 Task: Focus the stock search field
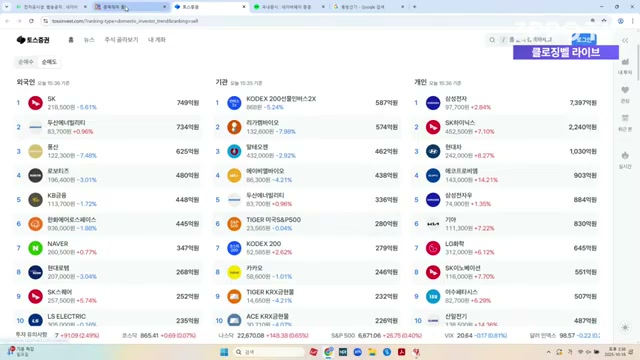(527, 40)
